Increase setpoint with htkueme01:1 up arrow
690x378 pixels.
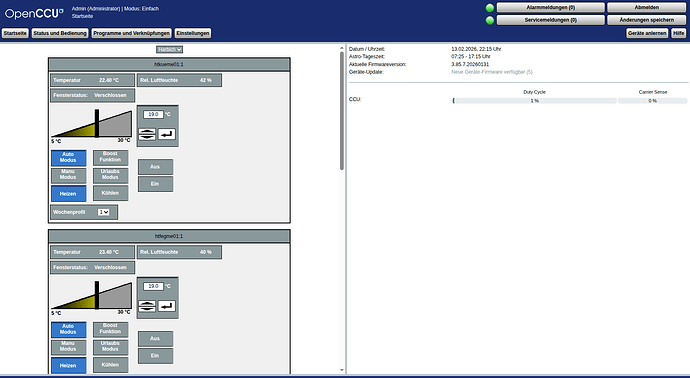[x=147, y=132]
